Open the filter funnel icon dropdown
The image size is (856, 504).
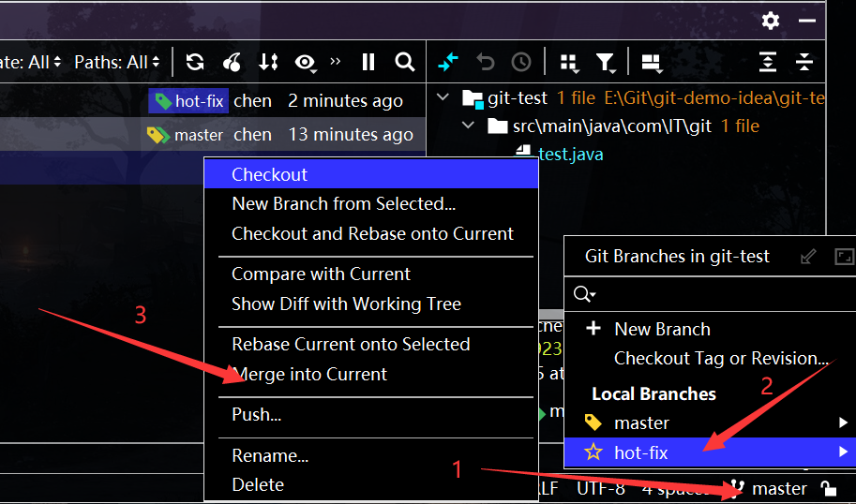[606, 63]
